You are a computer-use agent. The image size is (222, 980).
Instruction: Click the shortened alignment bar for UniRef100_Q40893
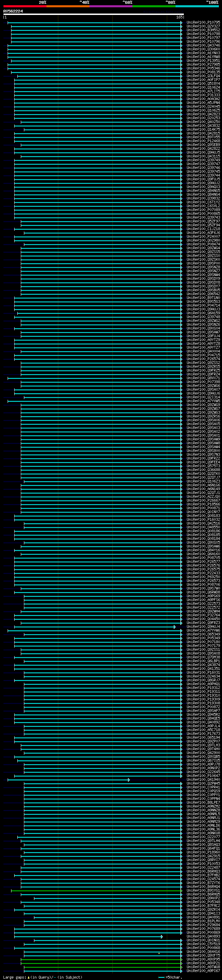coord(88,936)
